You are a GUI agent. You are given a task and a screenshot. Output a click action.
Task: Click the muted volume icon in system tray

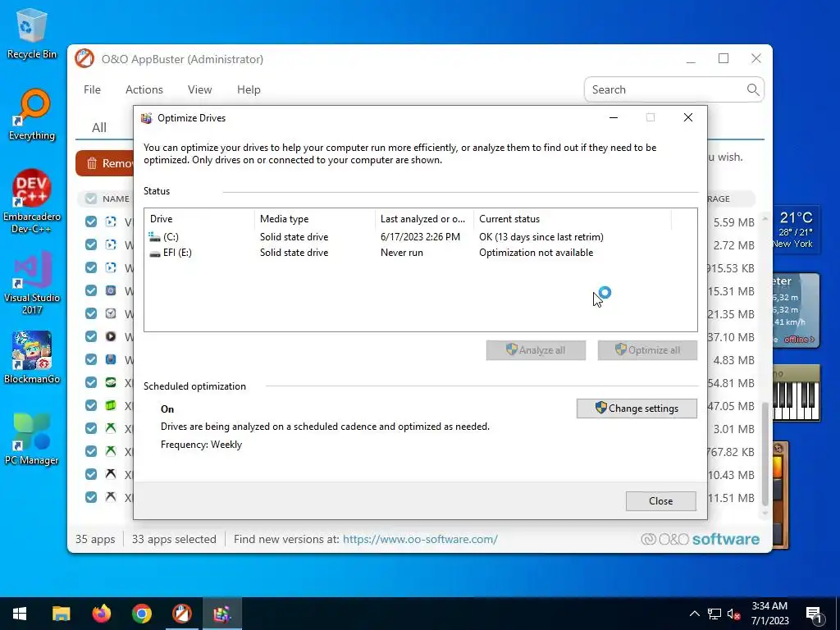(733, 614)
